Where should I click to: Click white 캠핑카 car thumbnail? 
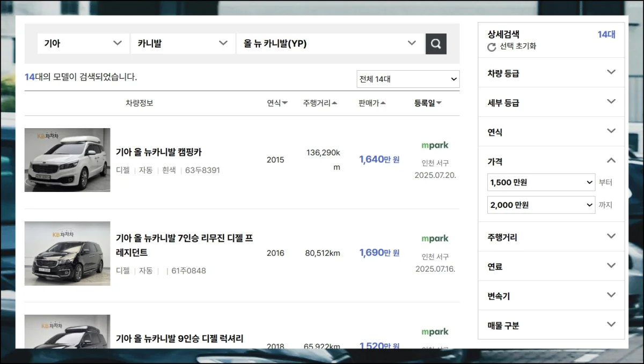click(x=67, y=160)
